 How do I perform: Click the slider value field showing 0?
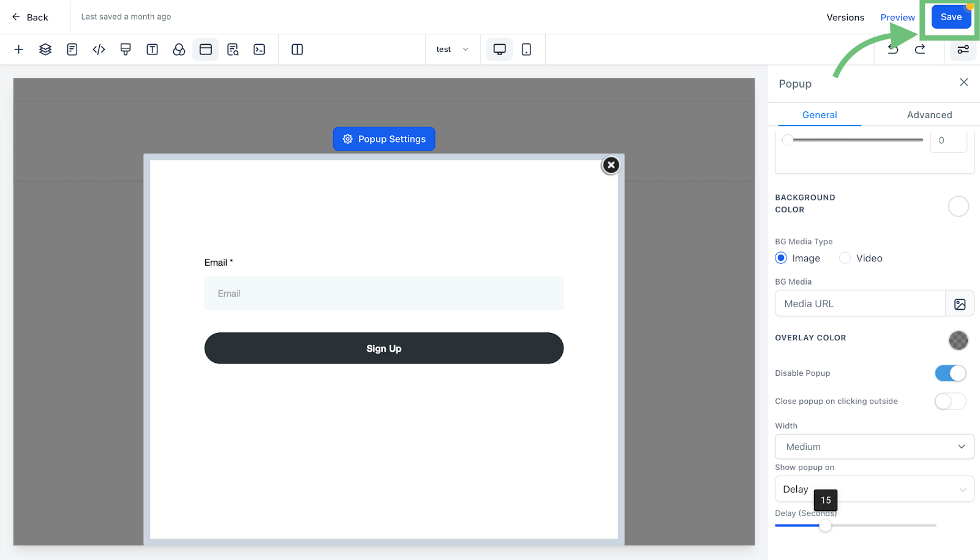click(948, 140)
